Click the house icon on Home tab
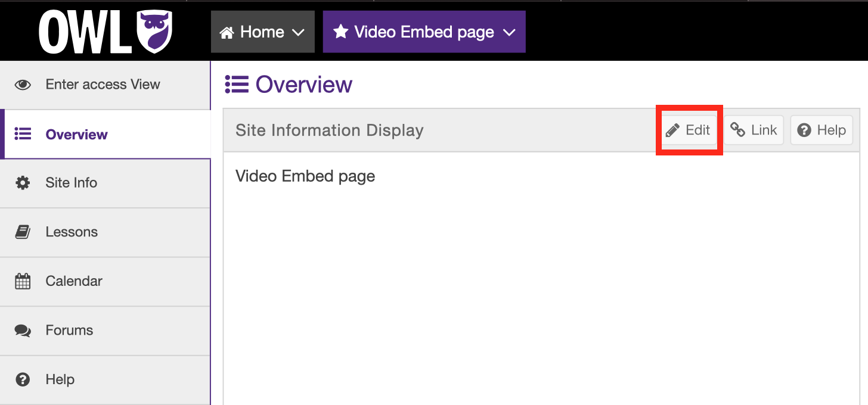 (x=227, y=32)
